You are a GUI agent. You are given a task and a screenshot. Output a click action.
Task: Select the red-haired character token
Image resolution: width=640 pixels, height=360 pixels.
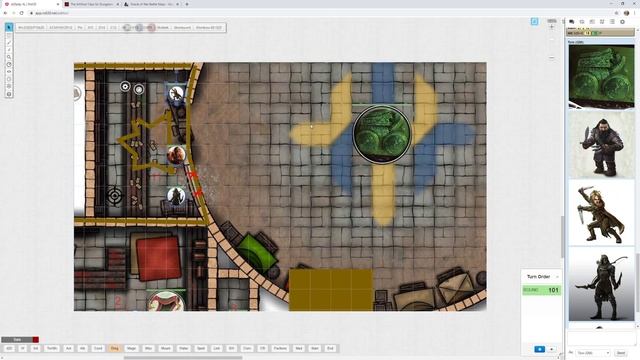click(x=176, y=155)
